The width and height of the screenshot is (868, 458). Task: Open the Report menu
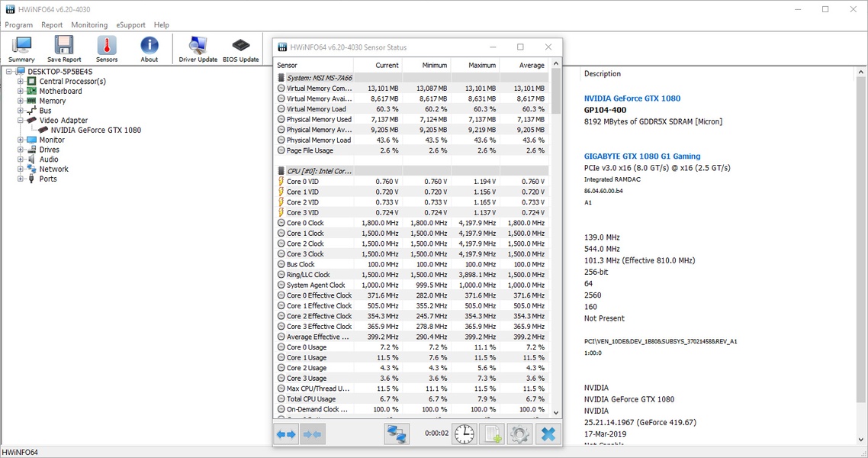click(52, 25)
